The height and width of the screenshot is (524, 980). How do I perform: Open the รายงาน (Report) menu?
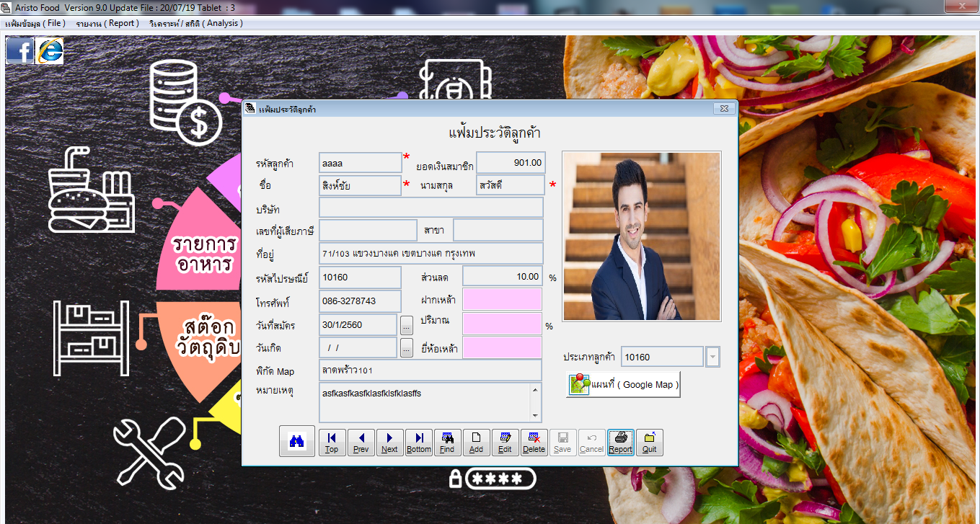pos(107,23)
